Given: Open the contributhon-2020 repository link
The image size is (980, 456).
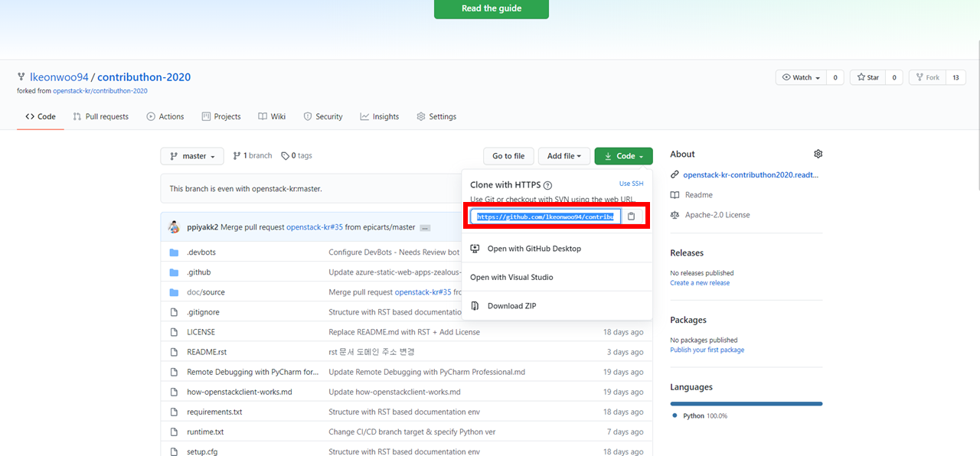Looking at the screenshot, I should tap(144, 77).
